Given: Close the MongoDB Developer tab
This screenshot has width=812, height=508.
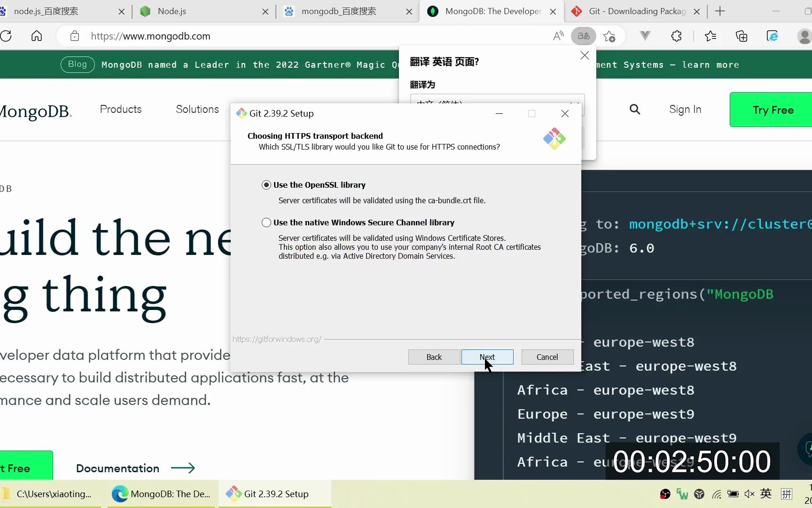Looking at the screenshot, I should tap(553, 12).
